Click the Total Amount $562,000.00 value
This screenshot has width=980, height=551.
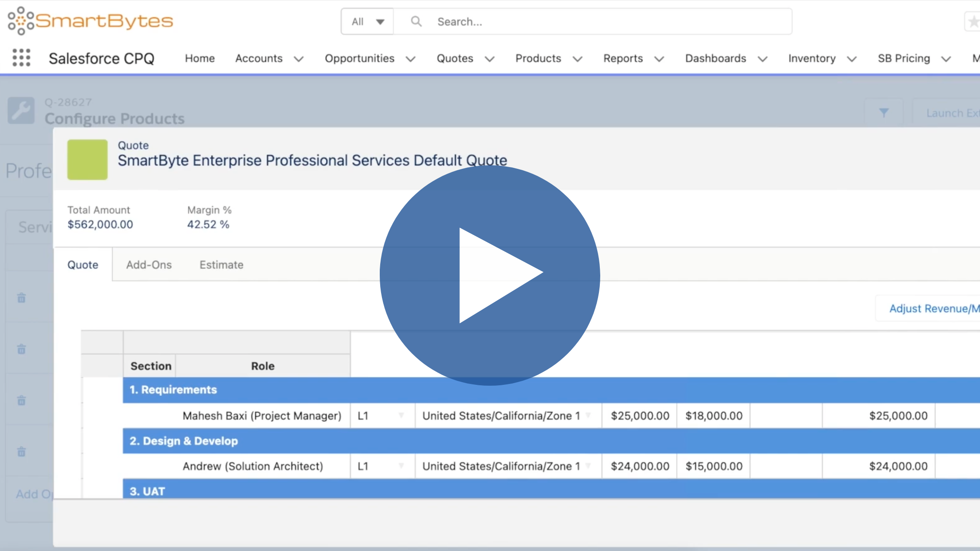(100, 224)
